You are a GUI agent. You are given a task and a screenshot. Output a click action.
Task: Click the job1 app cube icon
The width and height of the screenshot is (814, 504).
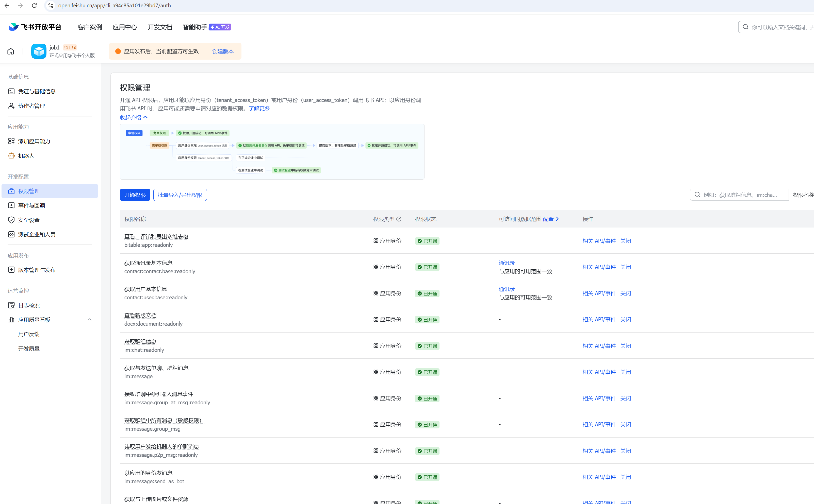click(39, 51)
